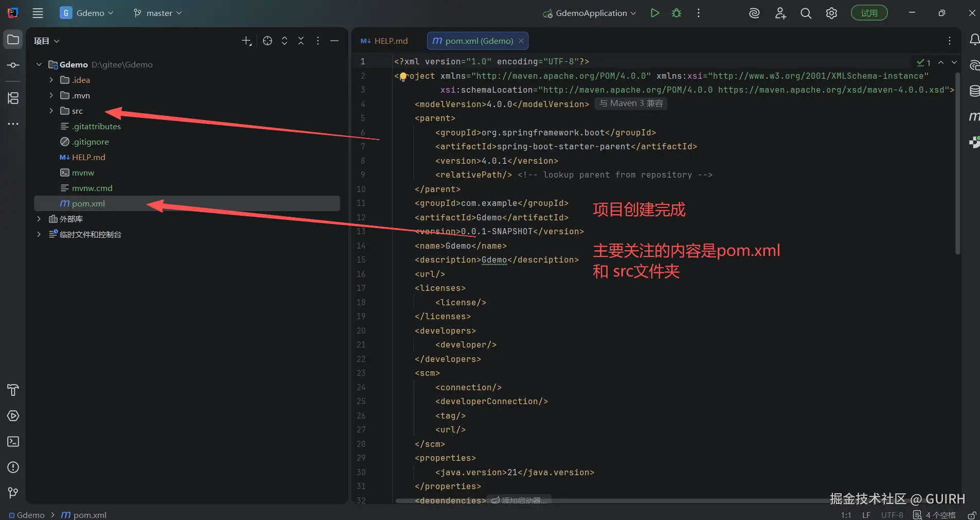The height and width of the screenshot is (520, 980).
Task: Open the Commit tool window
Action: pyautogui.click(x=13, y=65)
